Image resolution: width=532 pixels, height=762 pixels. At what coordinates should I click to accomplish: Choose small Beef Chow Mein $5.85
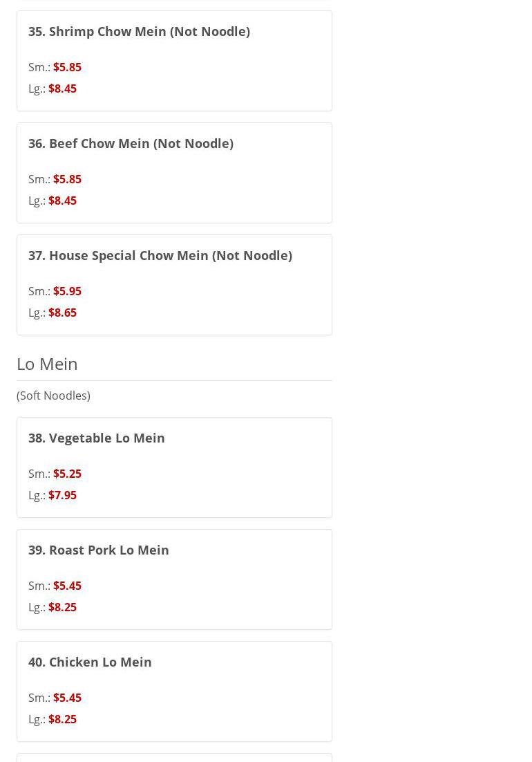point(67,179)
